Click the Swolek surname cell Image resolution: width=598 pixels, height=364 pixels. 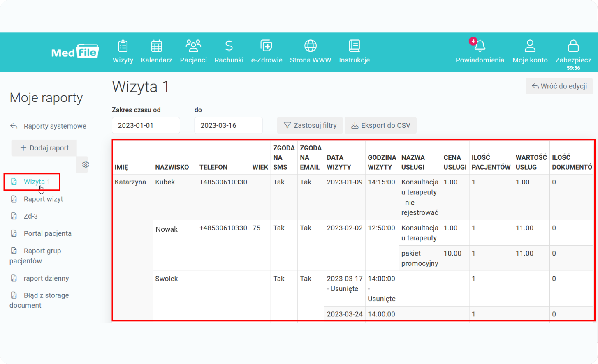coord(167,279)
